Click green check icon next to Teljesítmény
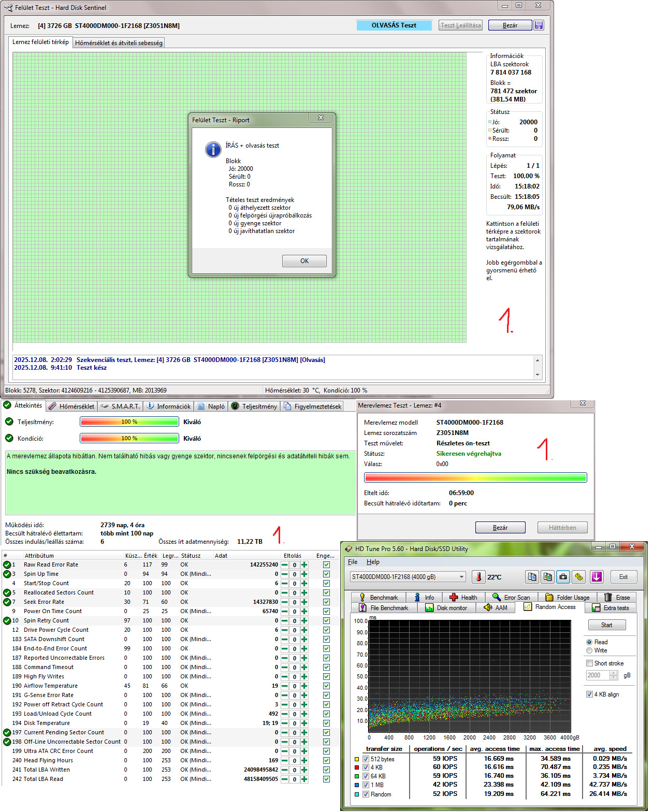This screenshot has height=812, width=668. tap(9, 422)
